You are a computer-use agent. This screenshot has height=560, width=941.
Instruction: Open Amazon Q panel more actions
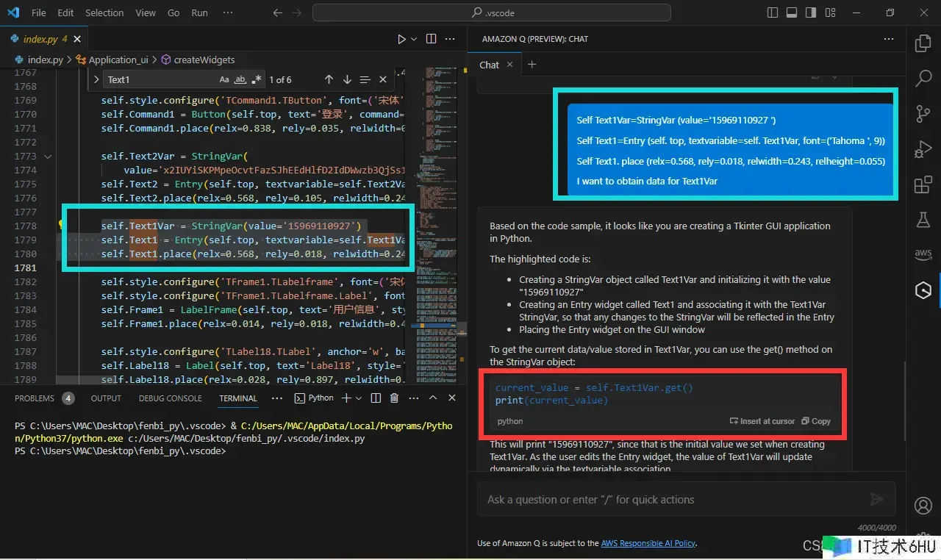pyautogui.click(x=889, y=39)
